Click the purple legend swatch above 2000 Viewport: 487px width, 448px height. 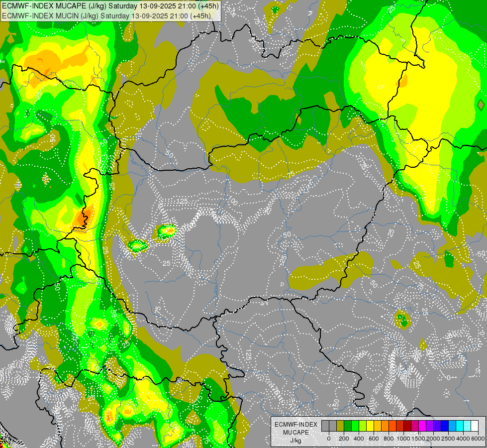430,426
